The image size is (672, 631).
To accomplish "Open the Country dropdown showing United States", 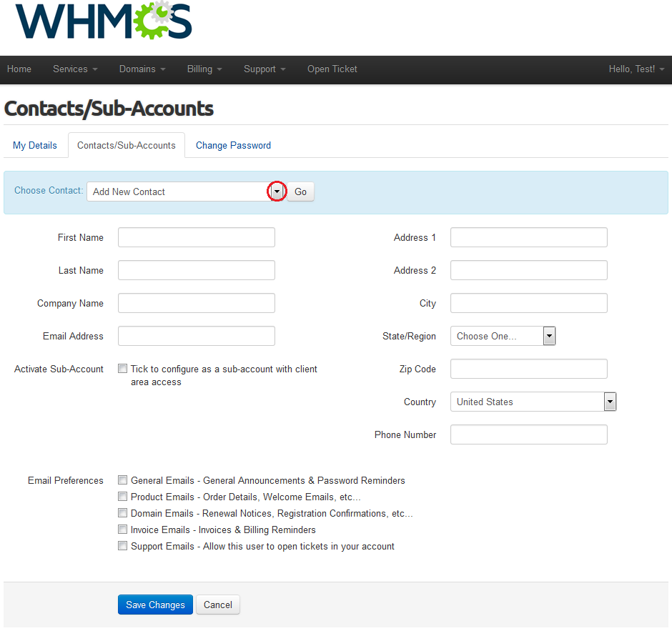I will 533,402.
